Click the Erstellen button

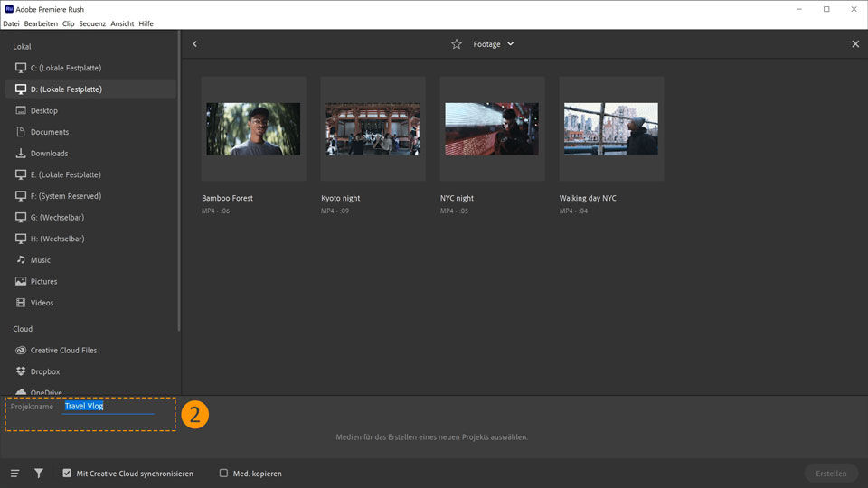point(831,473)
